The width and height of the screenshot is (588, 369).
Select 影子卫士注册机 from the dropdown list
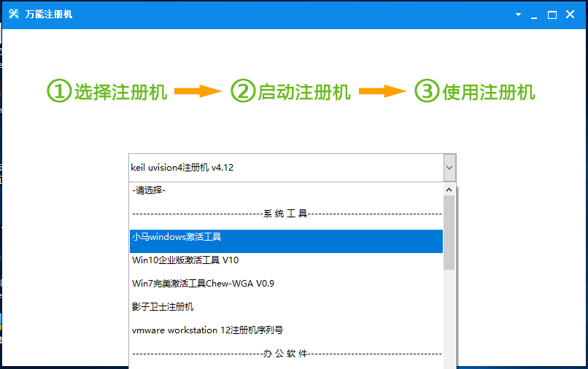pyautogui.click(x=163, y=307)
